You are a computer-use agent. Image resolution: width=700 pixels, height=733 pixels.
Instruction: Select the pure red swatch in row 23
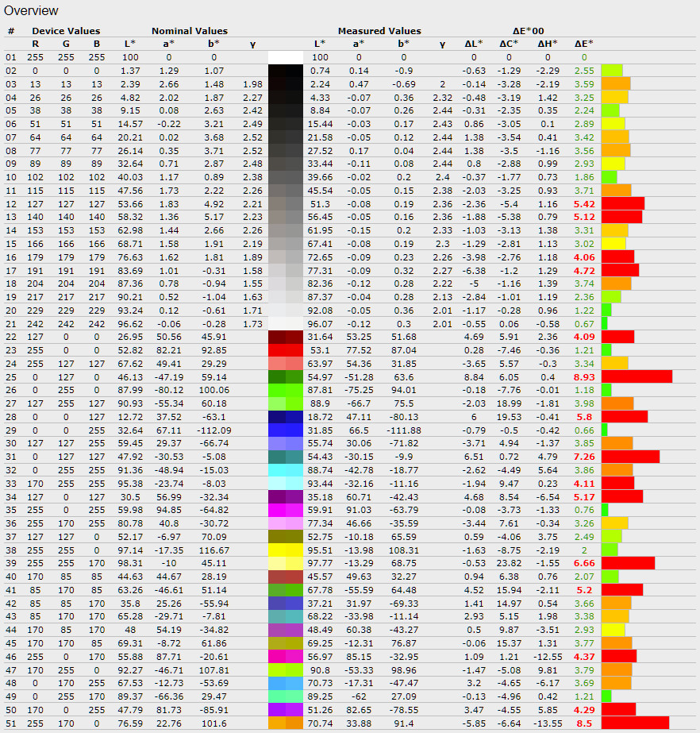[x=286, y=350]
